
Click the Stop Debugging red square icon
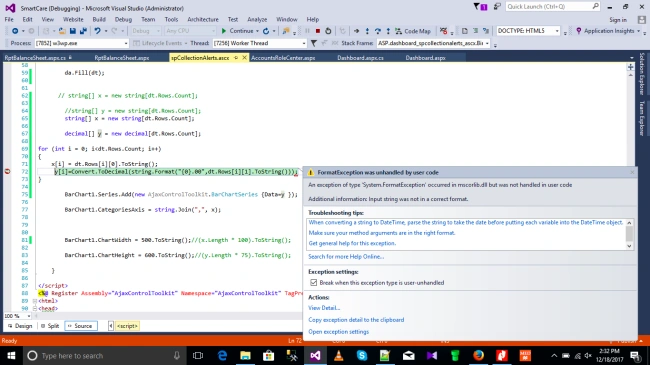coord(318,31)
